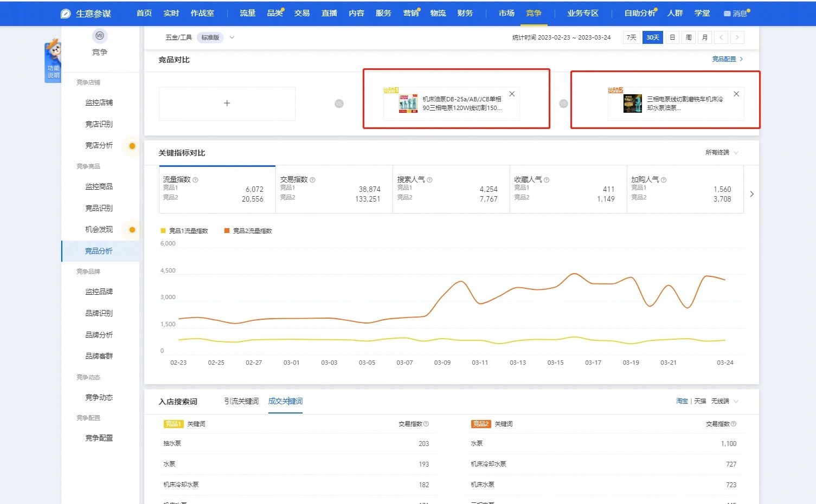Select the 月 time granularity
The width and height of the screenshot is (816, 504).
705,37
